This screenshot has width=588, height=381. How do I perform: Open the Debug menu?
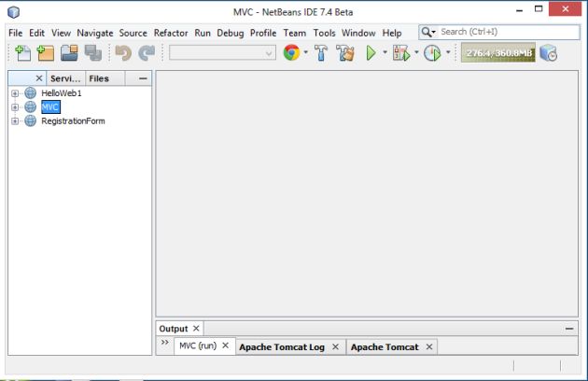click(231, 33)
